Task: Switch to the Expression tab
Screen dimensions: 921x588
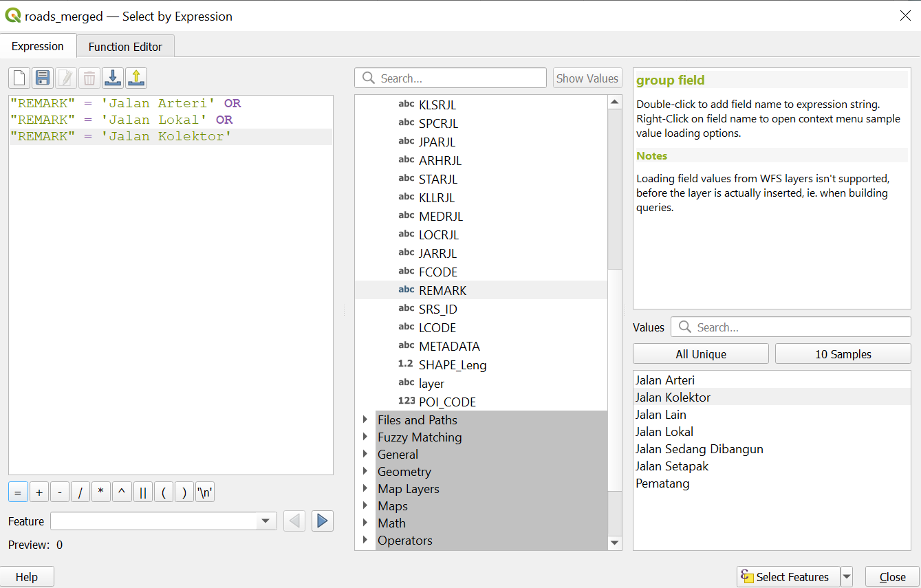Action: 38,47
